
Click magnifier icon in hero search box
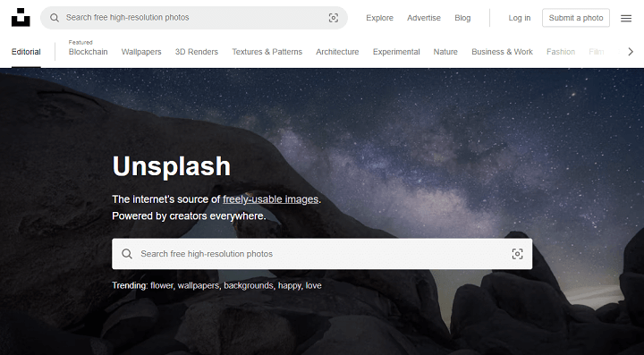pyautogui.click(x=127, y=254)
